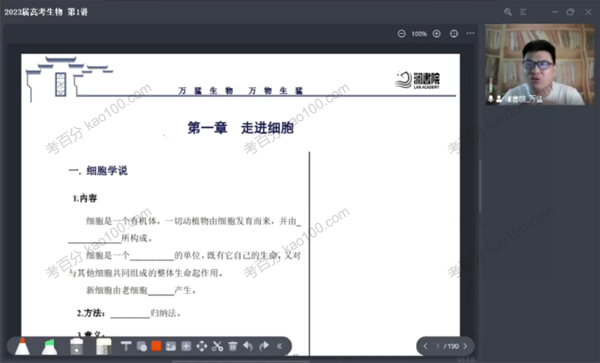The height and width of the screenshot is (363, 600).
Task: Click the add page plus icon
Action: tap(186, 347)
